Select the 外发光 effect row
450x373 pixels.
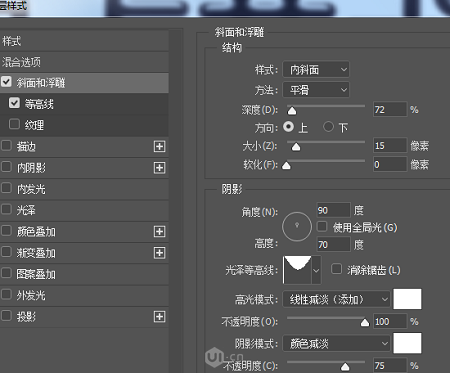click(84, 295)
